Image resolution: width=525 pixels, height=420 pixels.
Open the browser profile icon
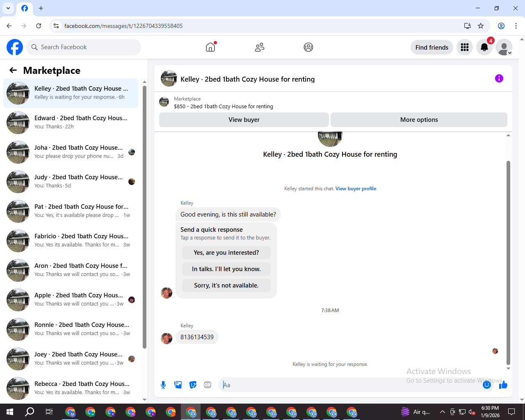pos(501,26)
